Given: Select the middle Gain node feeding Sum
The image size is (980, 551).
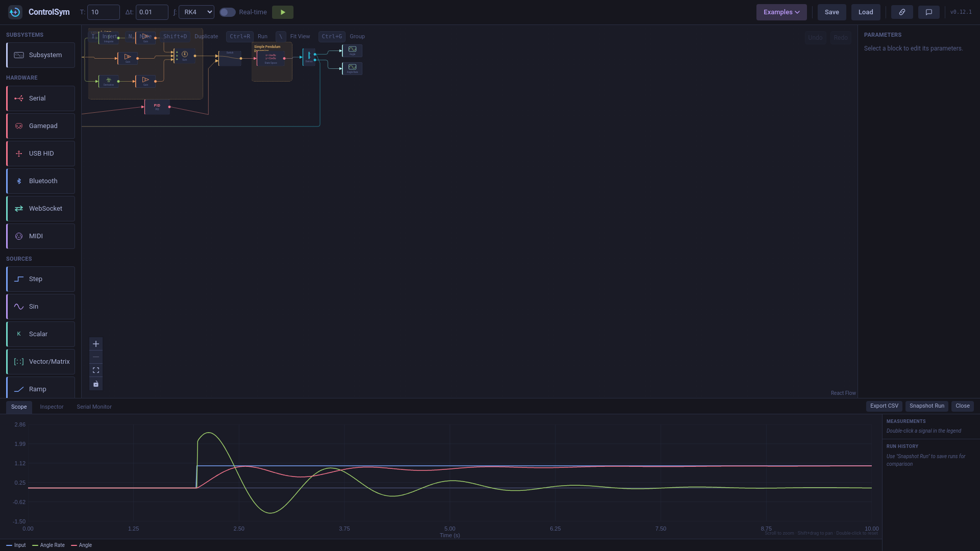Looking at the screenshot, I should 128,58.
